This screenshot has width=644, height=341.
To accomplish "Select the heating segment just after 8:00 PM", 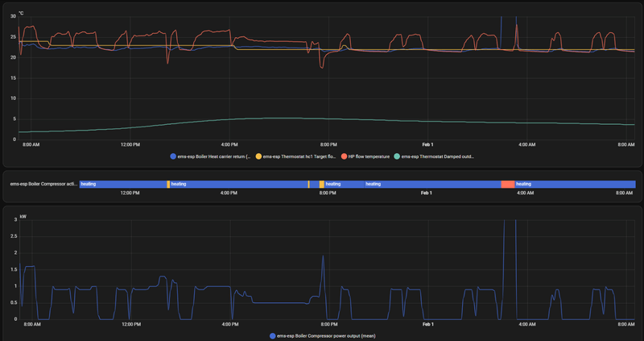I will [345, 184].
